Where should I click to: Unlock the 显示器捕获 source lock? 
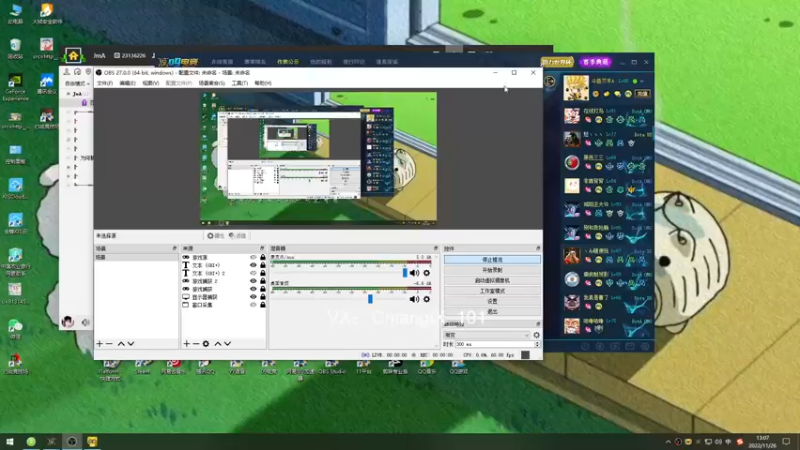pyautogui.click(x=263, y=297)
